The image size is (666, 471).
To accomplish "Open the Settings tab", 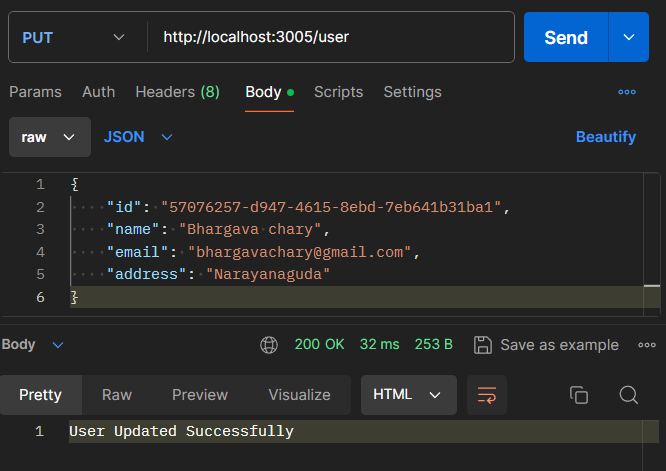I will pos(412,92).
